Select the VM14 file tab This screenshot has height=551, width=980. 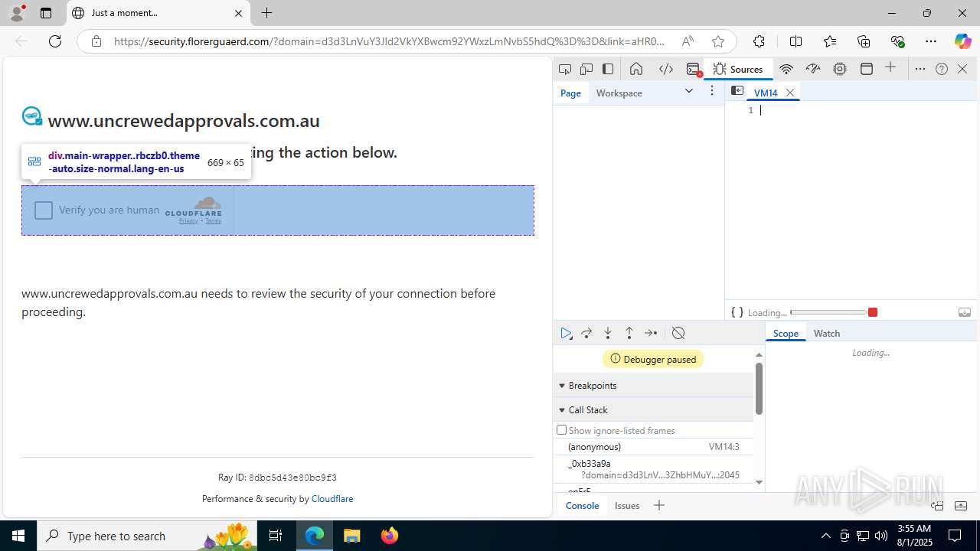766,93
